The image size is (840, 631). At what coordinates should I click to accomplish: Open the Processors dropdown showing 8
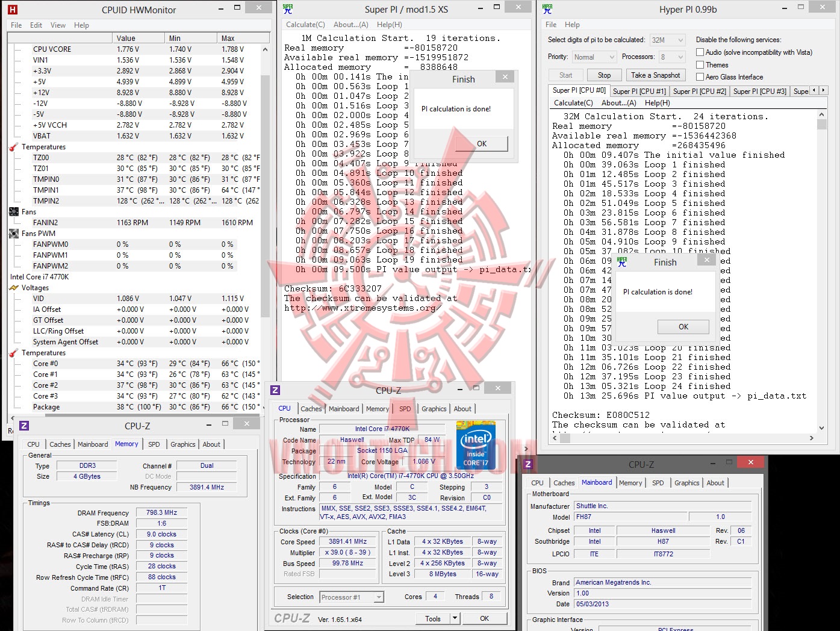pos(680,57)
